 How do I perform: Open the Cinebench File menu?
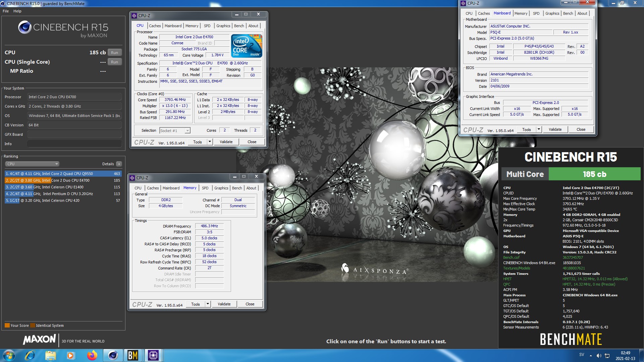6,11
